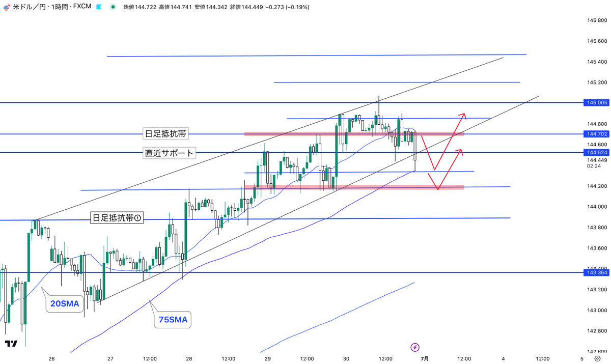Image resolution: width=611 pixels, height=364 pixels.
Task: Click the green market status dot
Action: click(112, 7)
